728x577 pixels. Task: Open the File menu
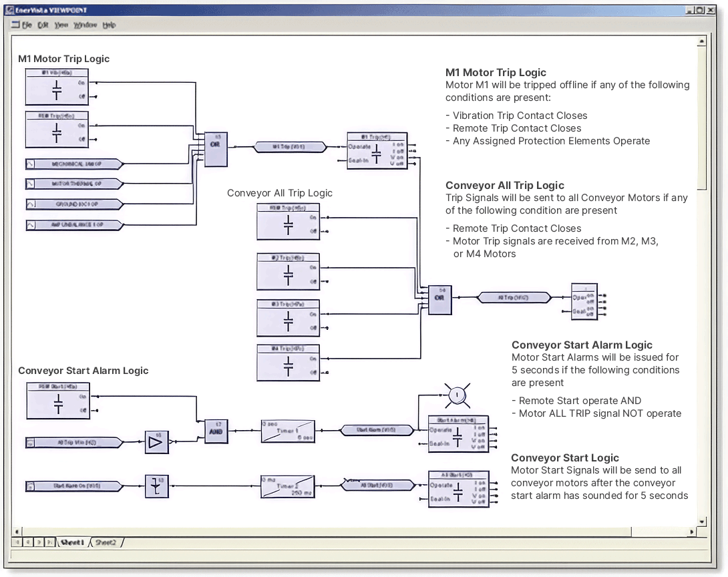(x=27, y=25)
